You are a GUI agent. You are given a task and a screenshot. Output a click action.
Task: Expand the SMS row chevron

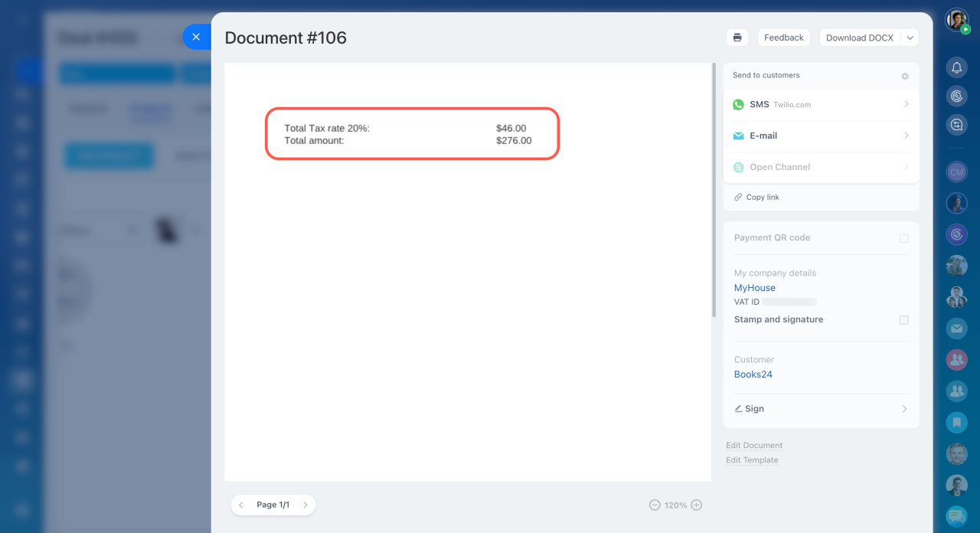(906, 104)
